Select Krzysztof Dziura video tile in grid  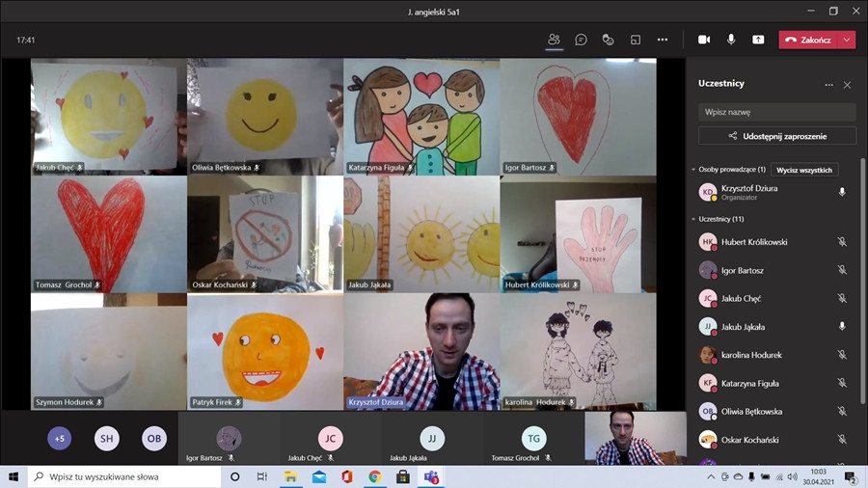click(421, 351)
